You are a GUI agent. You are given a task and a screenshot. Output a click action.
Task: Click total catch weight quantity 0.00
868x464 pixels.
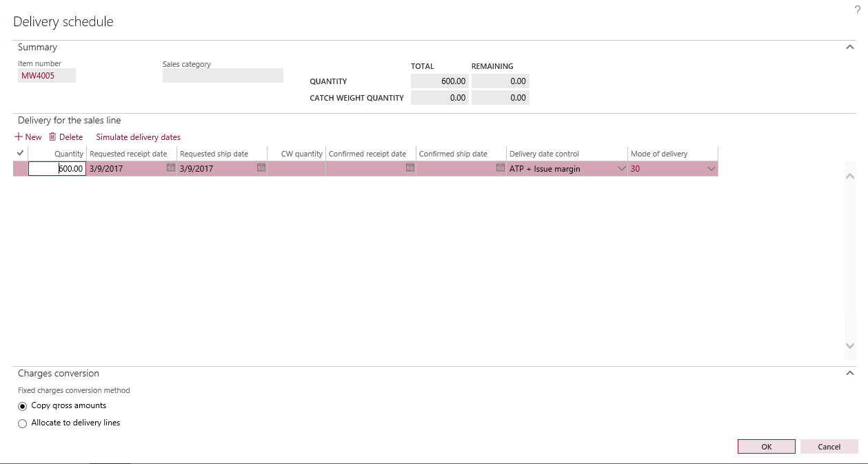[x=440, y=98]
